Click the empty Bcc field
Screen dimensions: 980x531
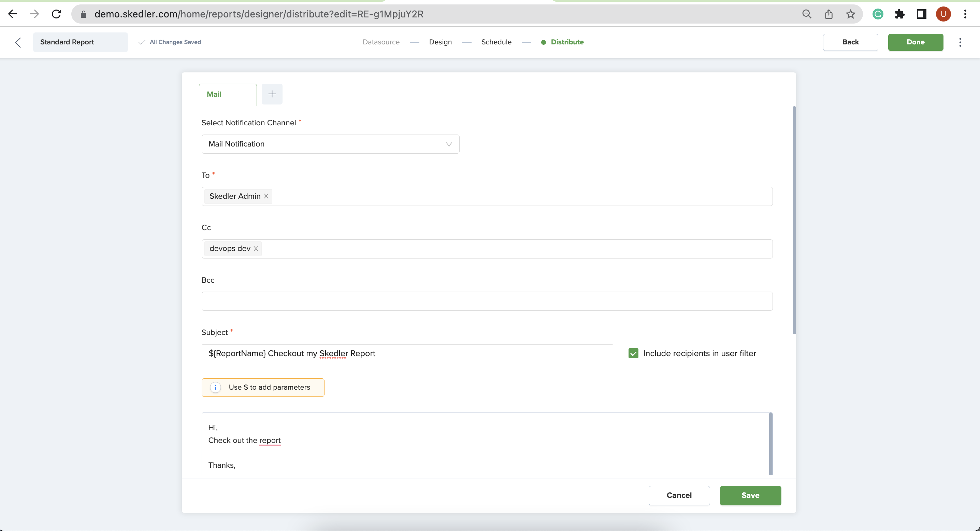coord(487,301)
